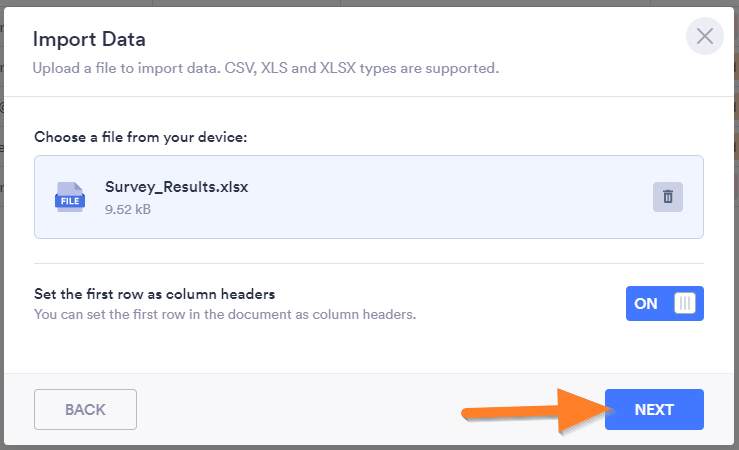Click the supported file types description text
739x450 pixels.
265,69
